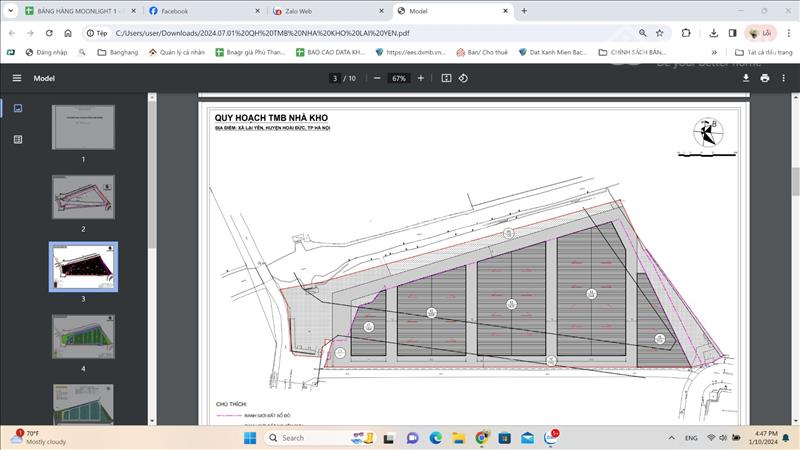This screenshot has width=800, height=450.
Task: Reload the current page
Action: [49, 33]
